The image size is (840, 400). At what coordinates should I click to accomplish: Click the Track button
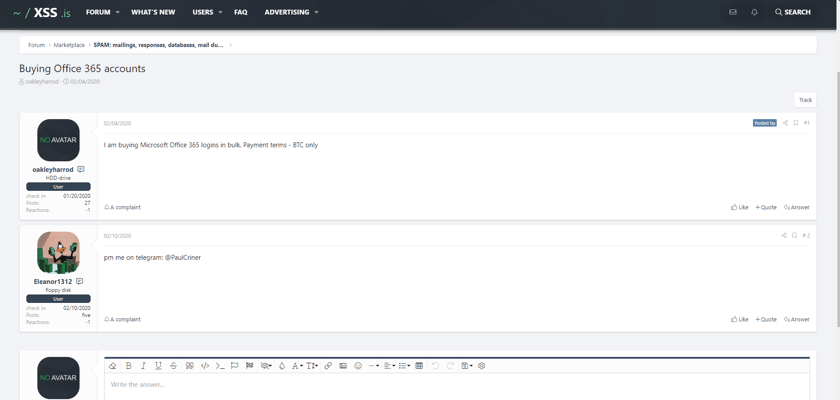805,100
